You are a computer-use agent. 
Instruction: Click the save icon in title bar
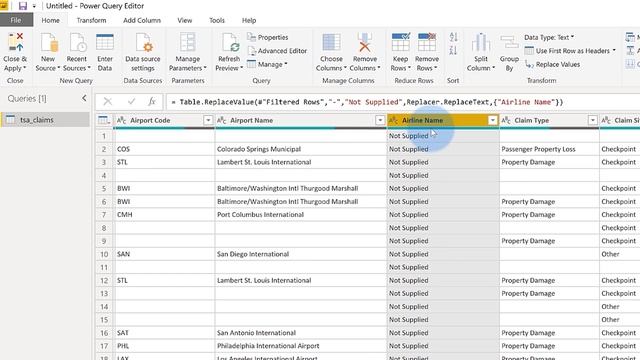23,6
